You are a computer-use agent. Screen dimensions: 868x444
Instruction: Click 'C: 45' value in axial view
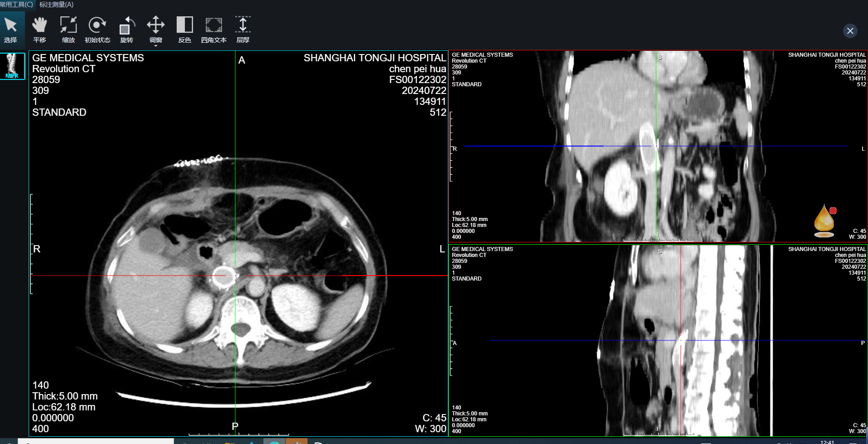tap(434, 418)
